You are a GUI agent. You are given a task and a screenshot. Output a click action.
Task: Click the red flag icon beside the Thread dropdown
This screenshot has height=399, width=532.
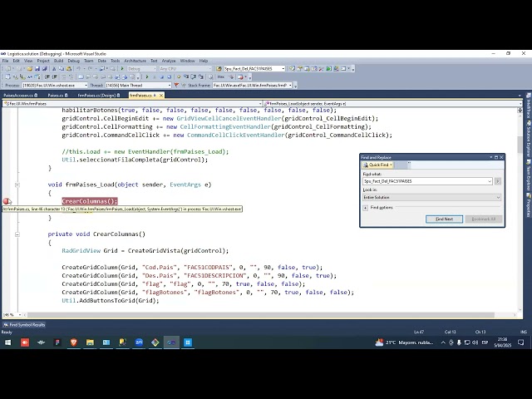pyautogui.click(x=176, y=85)
